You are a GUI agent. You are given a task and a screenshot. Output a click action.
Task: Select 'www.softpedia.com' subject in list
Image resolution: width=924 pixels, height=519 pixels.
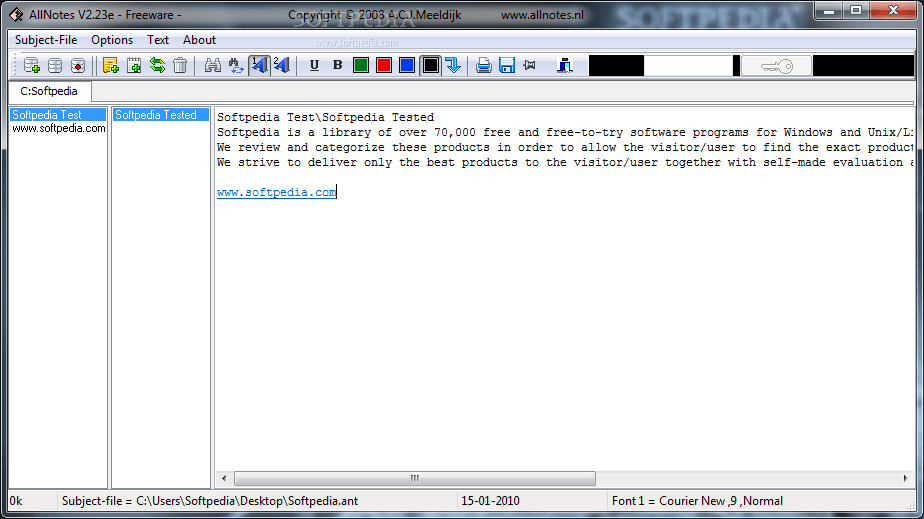point(58,128)
